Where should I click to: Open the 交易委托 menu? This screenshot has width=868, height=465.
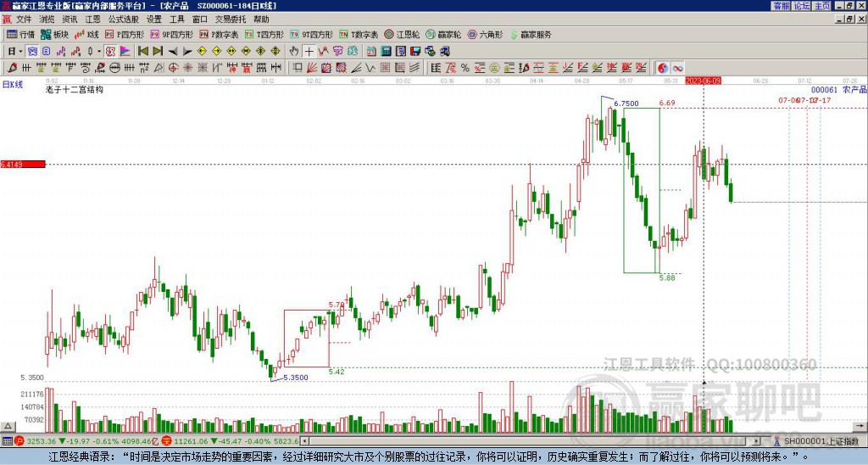point(231,20)
